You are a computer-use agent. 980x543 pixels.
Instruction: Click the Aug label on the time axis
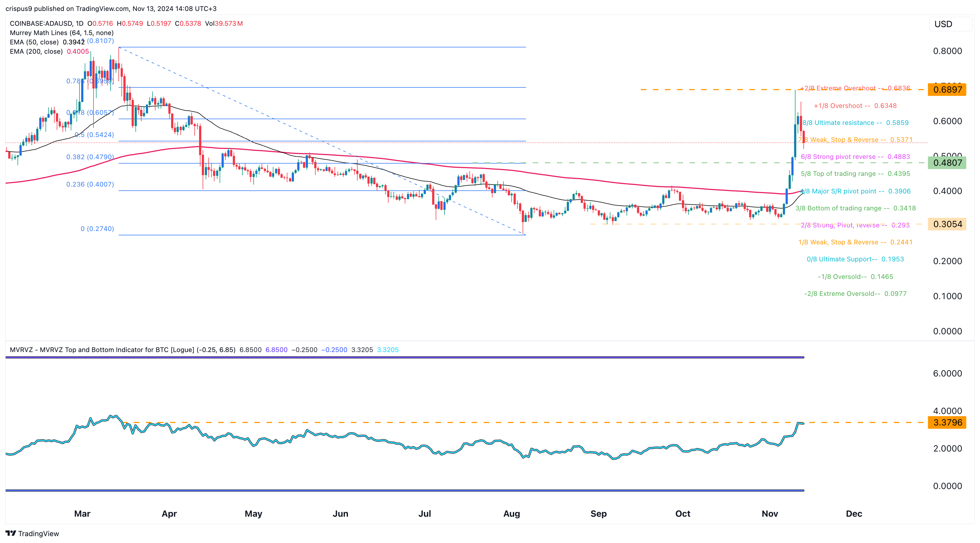(512, 514)
